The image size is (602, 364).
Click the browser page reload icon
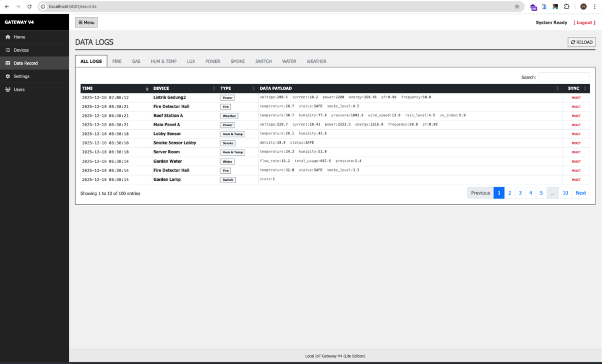click(29, 6)
